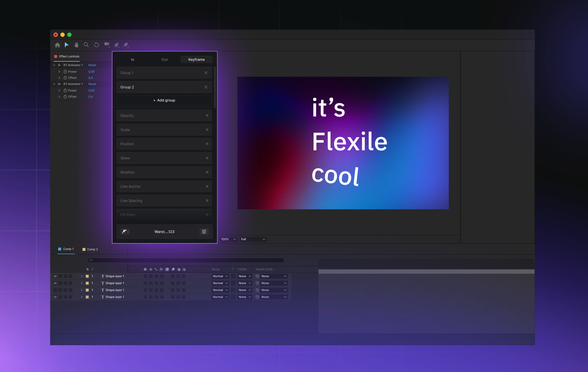588x372 pixels.
Task: Pick the Hand pan tool
Action: pyautogui.click(x=76, y=45)
